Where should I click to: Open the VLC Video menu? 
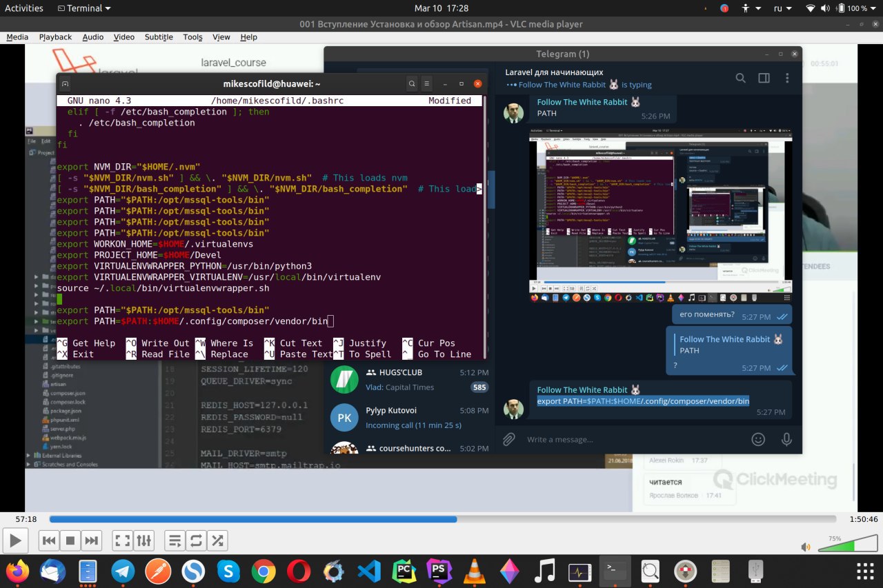[124, 37]
